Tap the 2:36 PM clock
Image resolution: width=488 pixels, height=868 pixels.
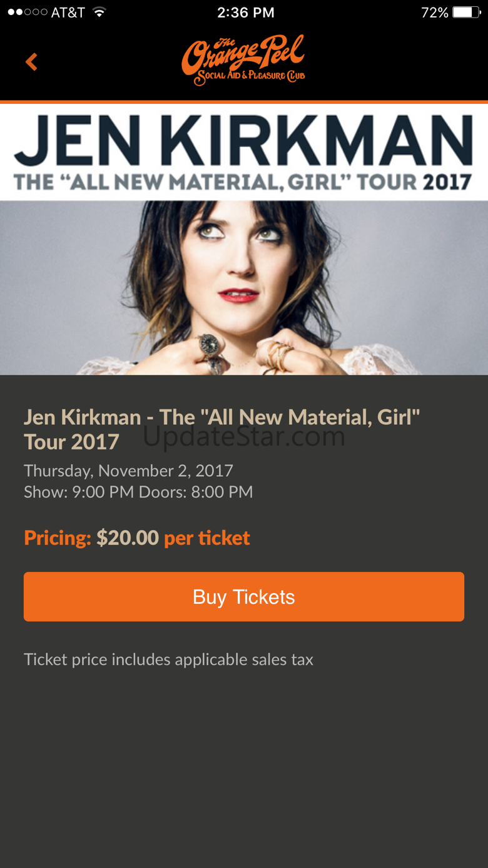point(245,13)
